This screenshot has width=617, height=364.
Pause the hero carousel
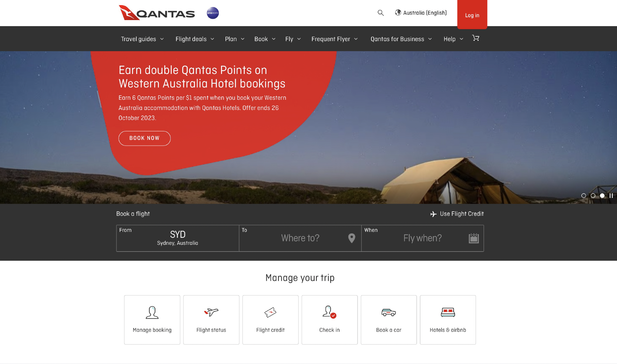(611, 196)
